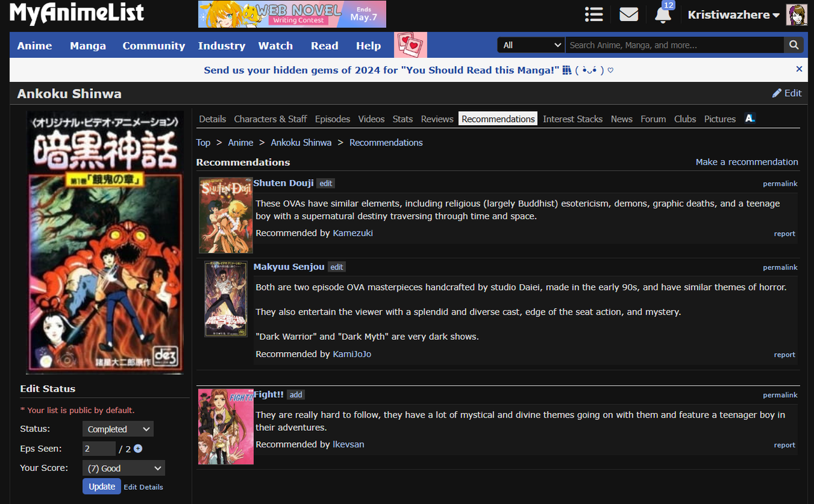This screenshot has width=814, height=504.
Task: Close the manga announcement banner
Action: (x=799, y=69)
